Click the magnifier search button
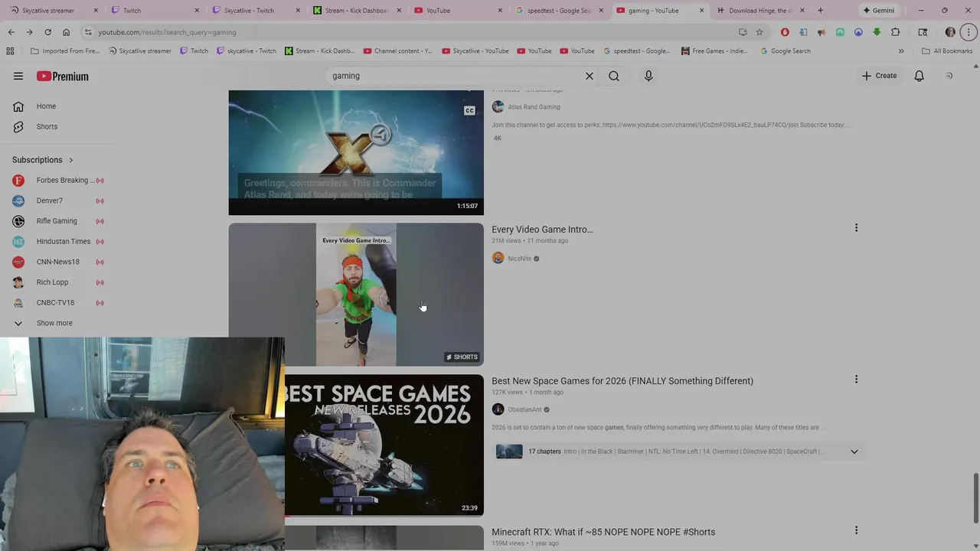Screen dimensions: 980x551 coord(614,76)
